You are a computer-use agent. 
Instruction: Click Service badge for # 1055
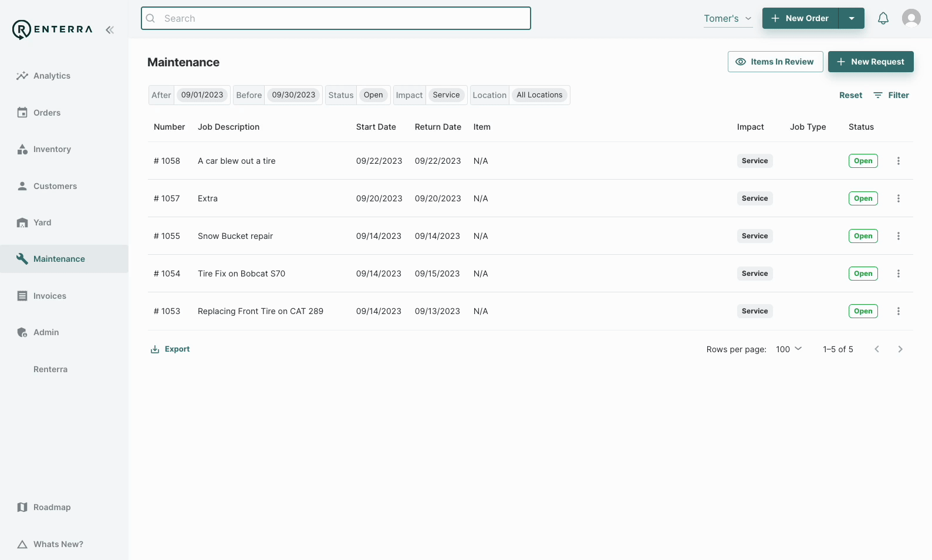click(755, 236)
